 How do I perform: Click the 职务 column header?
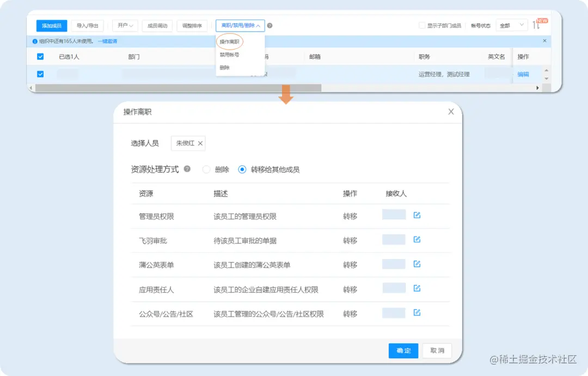pyautogui.click(x=424, y=57)
